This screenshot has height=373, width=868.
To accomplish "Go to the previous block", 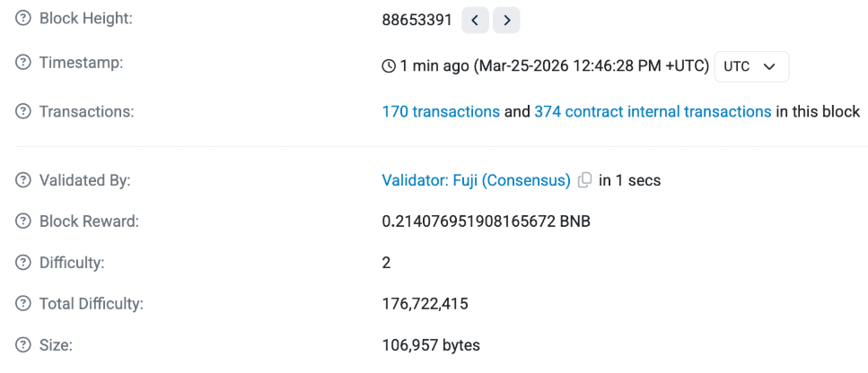I will (475, 20).
